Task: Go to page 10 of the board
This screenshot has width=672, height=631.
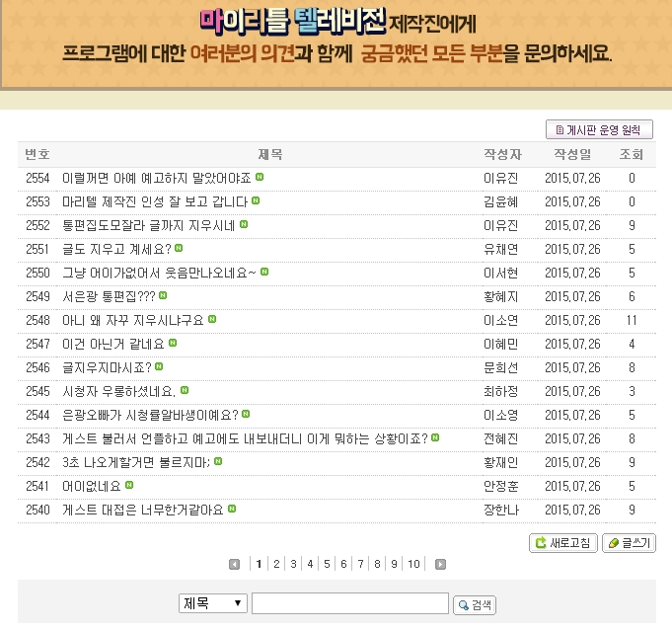Action: point(413,564)
